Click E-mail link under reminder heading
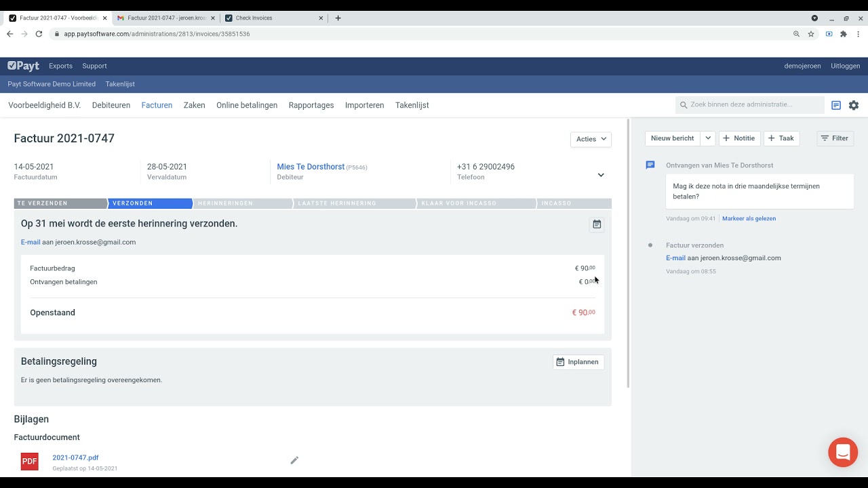The height and width of the screenshot is (488, 868). tap(31, 242)
